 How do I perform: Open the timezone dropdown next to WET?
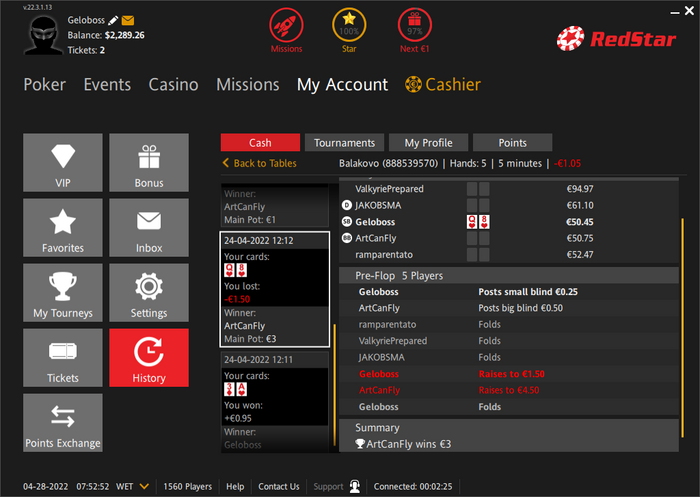144,486
